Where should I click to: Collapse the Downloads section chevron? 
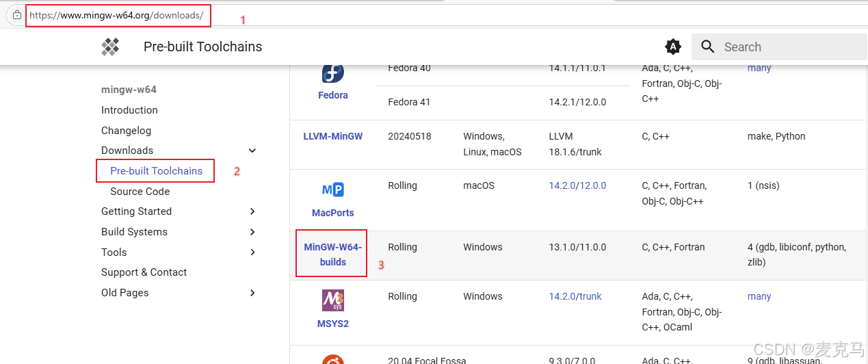(x=252, y=151)
